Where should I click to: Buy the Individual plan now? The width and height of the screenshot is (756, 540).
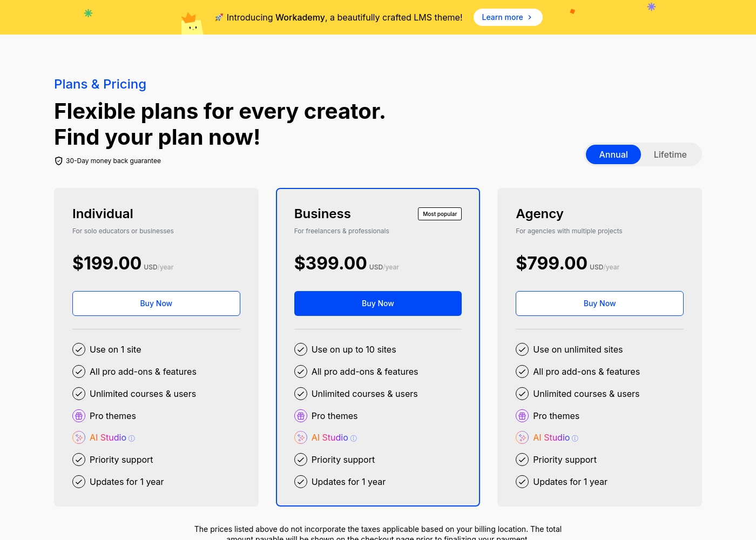[156, 303]
